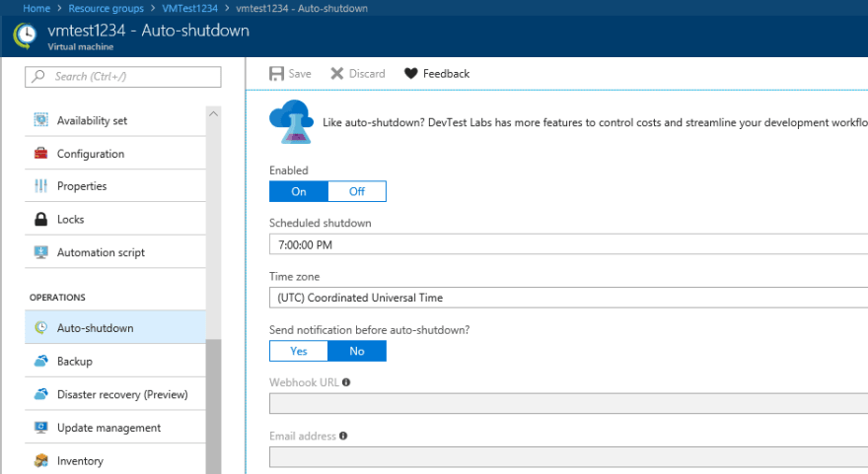Open Inventory menu item
Screen dimensions: 868x474
coord(115,461)
